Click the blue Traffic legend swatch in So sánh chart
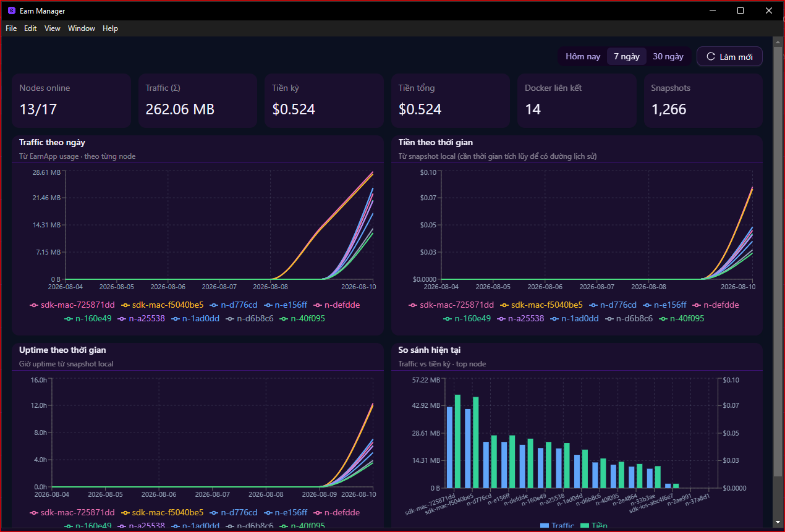Image resolution: width=785 pixels, height=532 pixels. click(x=544, y=526)
